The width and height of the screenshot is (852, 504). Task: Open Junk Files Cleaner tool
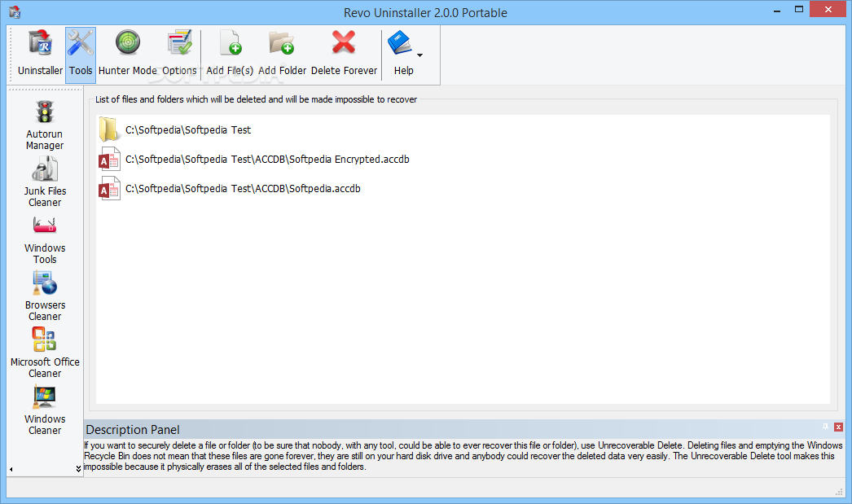45,182
